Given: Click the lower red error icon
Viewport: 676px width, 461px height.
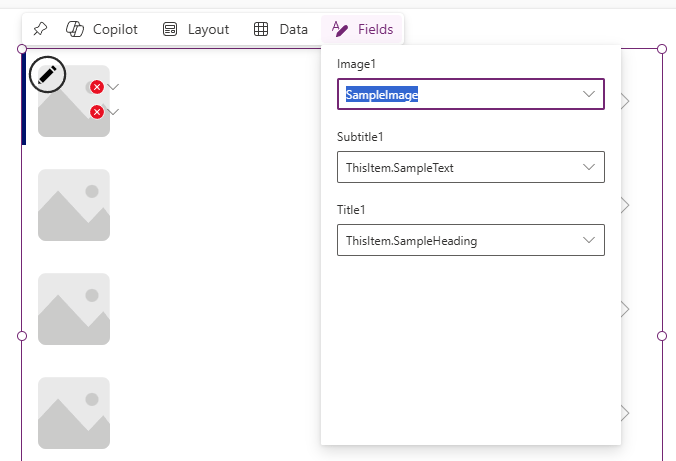Looking at the screenshot, I should click(97, 112).
